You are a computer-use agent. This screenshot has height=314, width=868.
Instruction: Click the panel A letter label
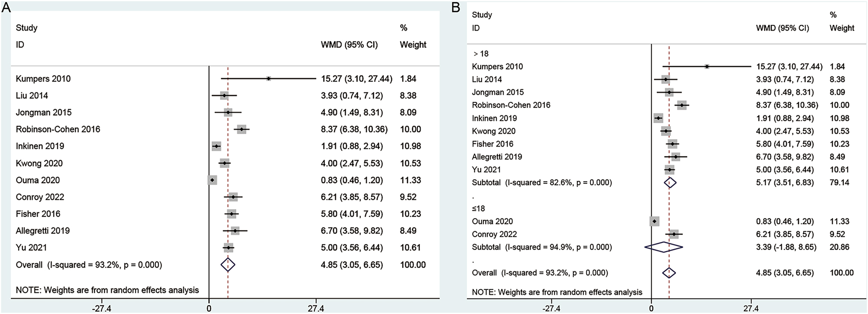6,7
